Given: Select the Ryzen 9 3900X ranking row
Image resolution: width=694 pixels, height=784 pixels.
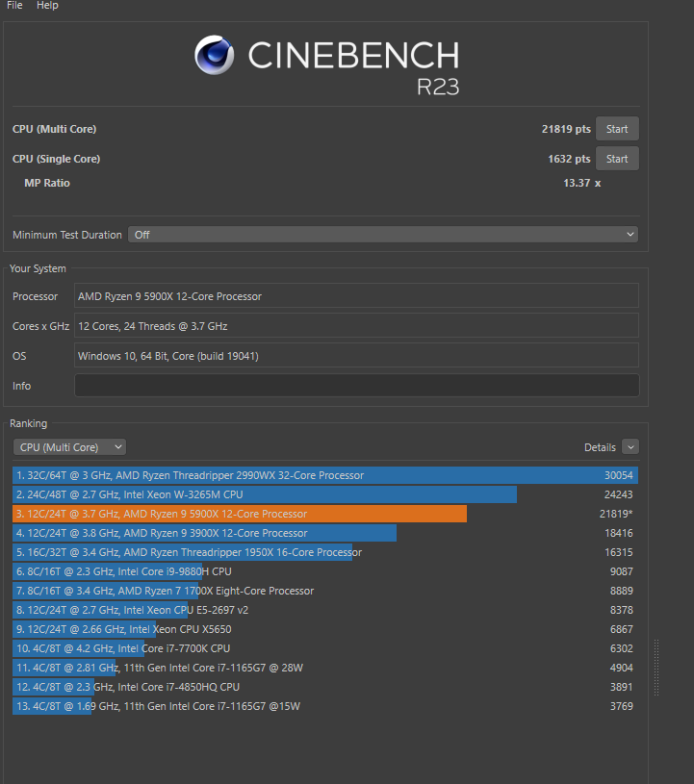Looking at the screenshot, I should (x=325, y=533).
